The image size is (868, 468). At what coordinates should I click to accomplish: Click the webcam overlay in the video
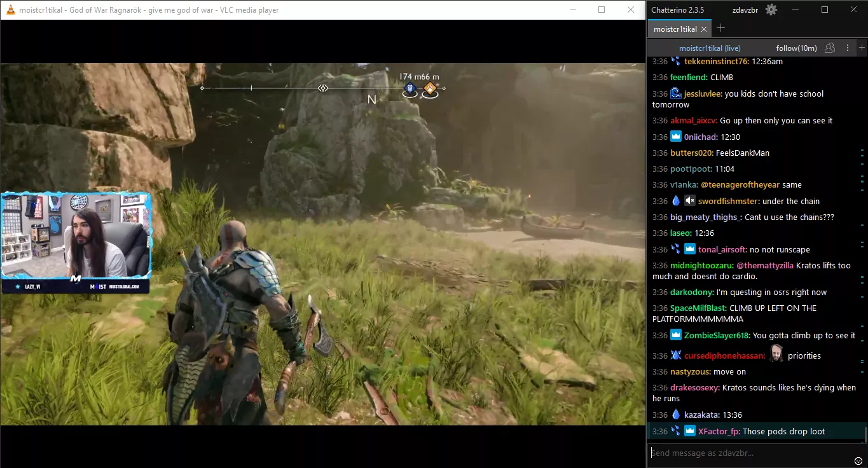[76, 242]
